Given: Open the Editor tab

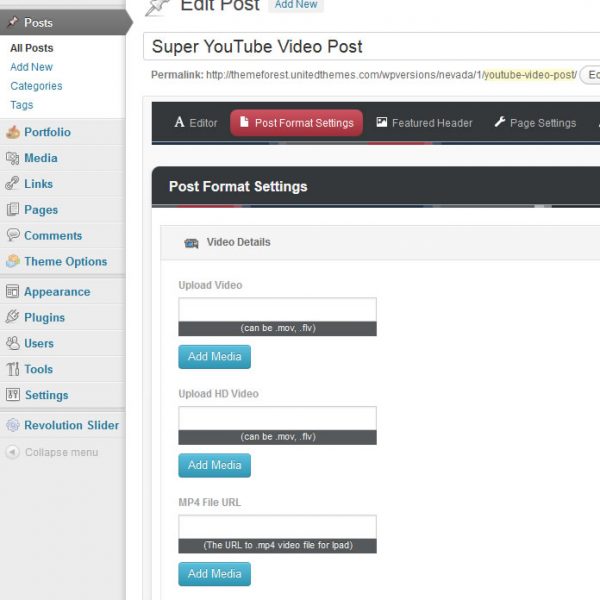Looking at the screenshot, I should [195, 123].
